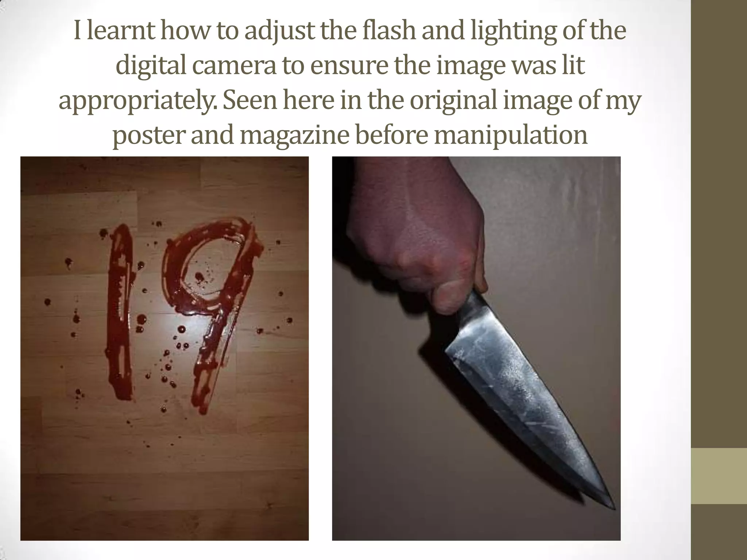This screenshot has width=747, height=560.
Task: Click the dark olive sidebar top section
Action: point(719,224)
